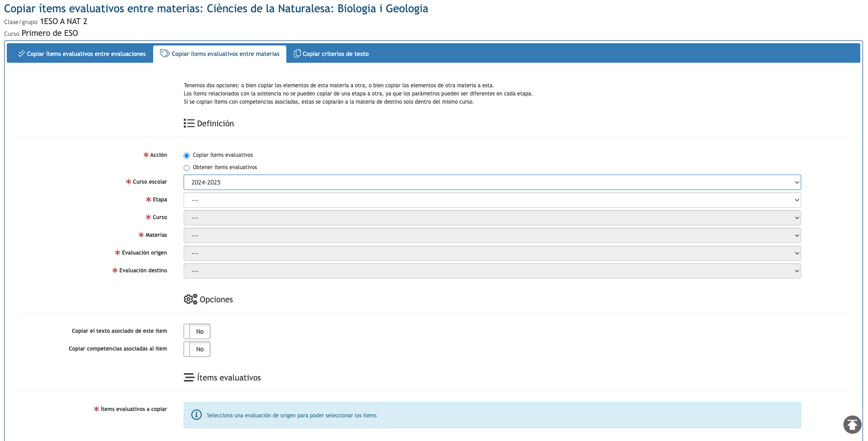The height and width of the screenshot is (441, 868).
Task: Click the Selecciona una evaluación de origen message
Action: click(292, 416)
